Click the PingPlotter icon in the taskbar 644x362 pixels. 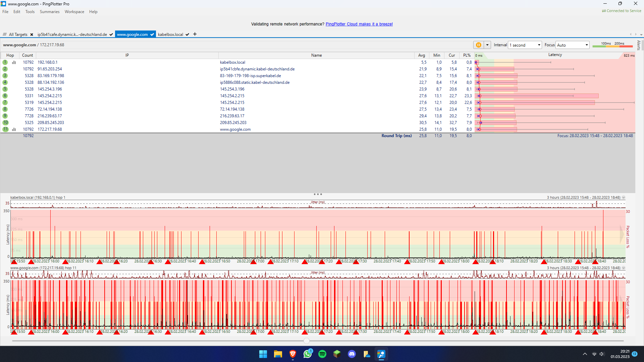(x=381, y=354)
